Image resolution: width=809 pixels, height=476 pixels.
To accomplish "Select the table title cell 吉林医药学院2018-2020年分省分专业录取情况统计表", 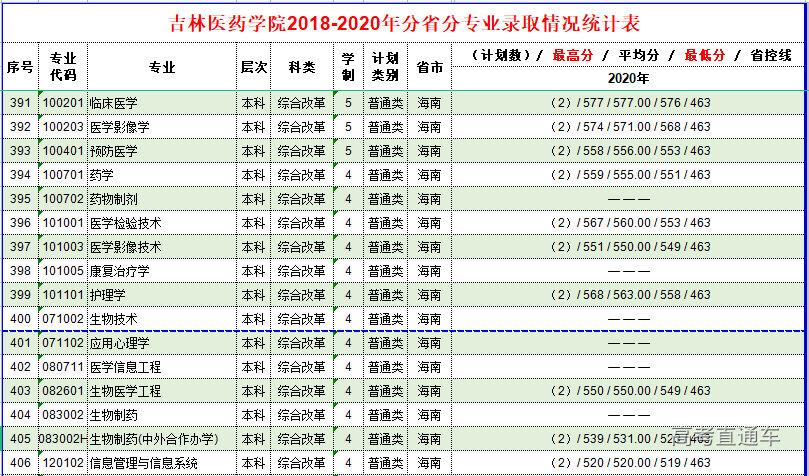I will click(x=404, y=24).
